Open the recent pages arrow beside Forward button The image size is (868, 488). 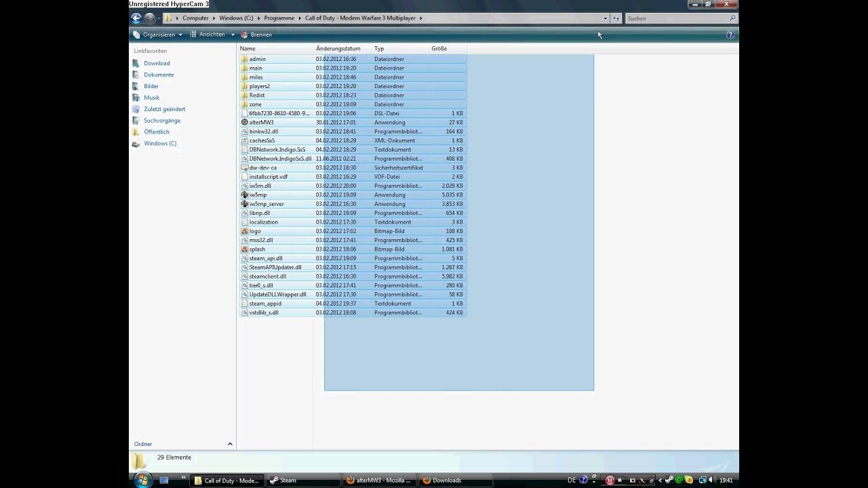click(159, 18)
